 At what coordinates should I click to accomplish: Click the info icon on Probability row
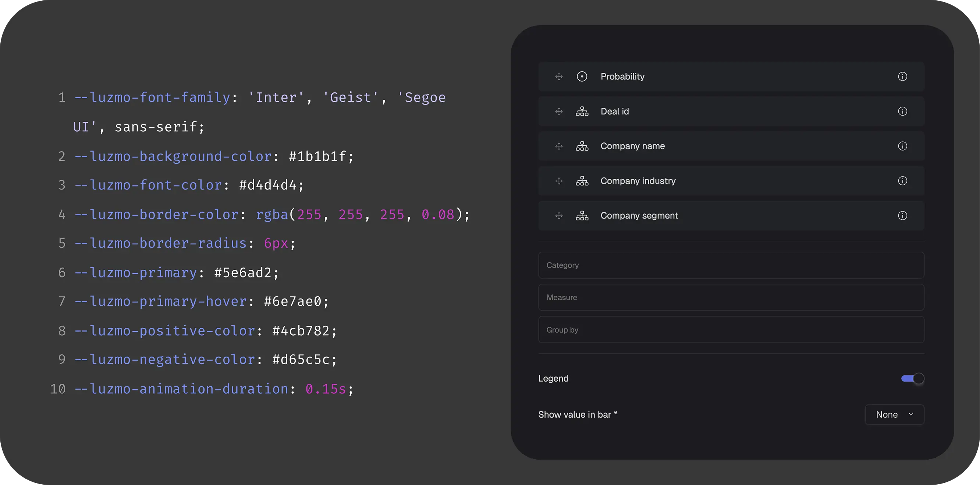click(902, 77)
